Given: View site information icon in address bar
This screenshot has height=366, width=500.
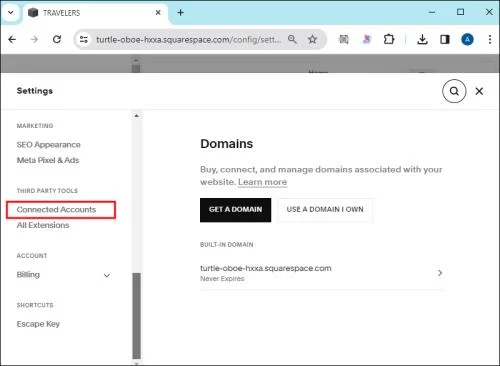Looking at the screenshot, I should pos(83,39).
